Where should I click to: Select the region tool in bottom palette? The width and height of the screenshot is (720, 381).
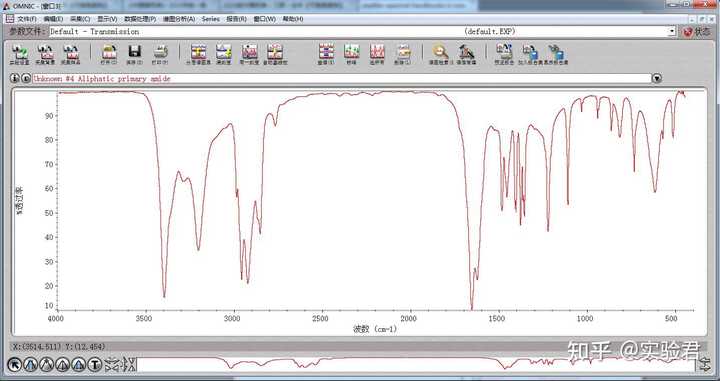tap(31, 365)
